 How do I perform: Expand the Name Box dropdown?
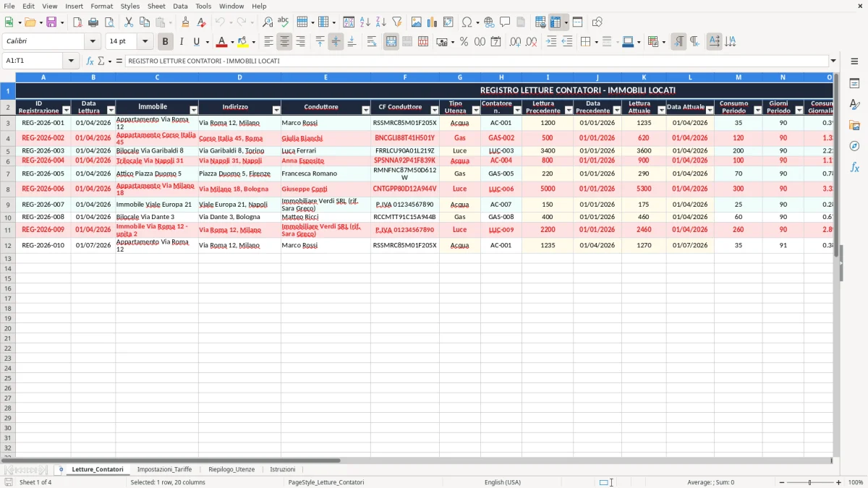[x=71, y=61]
